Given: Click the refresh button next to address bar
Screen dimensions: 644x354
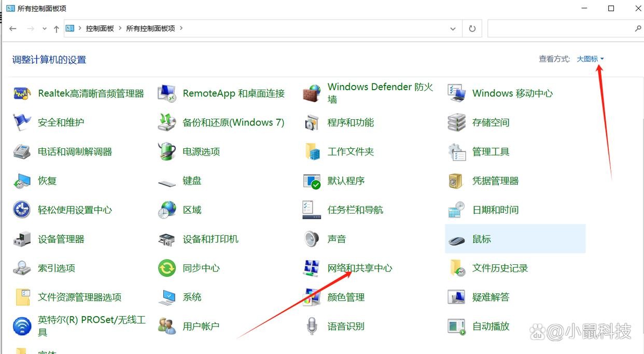Looking at the screenshot, I should click(472, 29).
